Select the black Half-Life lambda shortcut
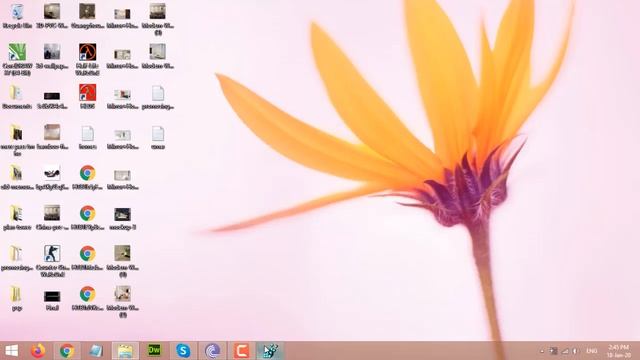The width and height of the screenshot is (640, 360). pos(87,60)
